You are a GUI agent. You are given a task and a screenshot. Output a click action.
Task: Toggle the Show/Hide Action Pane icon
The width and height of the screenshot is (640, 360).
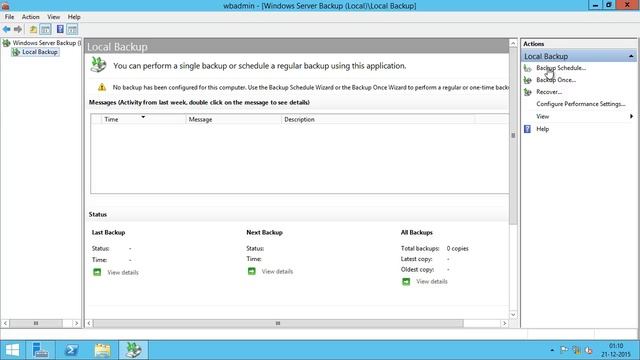(72, 29)
